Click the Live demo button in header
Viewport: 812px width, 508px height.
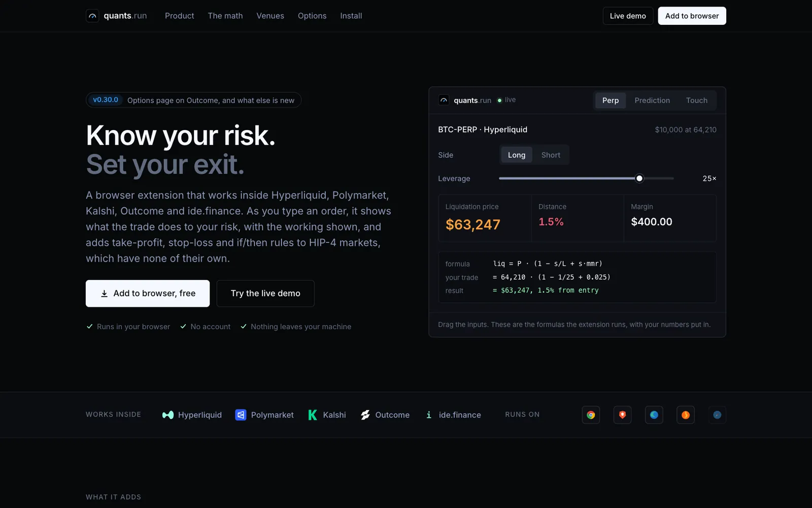tap(628, 16)
